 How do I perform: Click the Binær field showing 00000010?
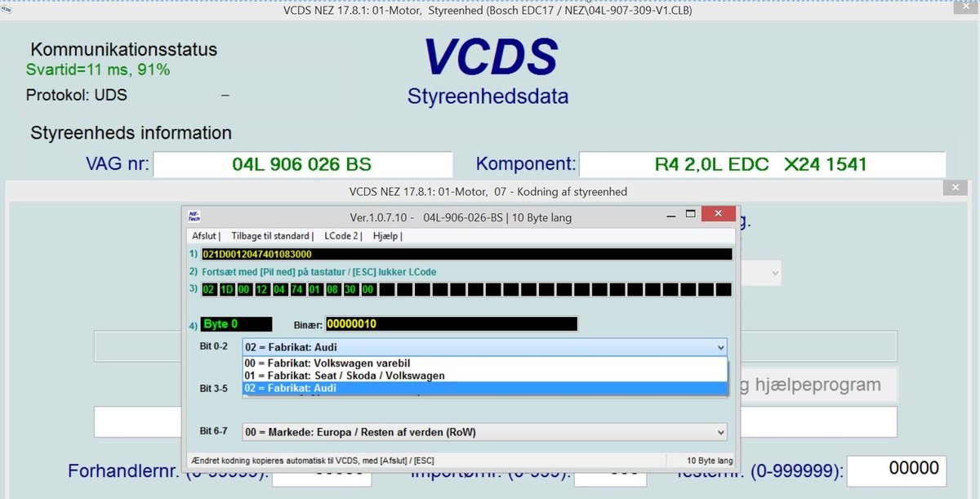pyautogui.click(x=451, y=324)
